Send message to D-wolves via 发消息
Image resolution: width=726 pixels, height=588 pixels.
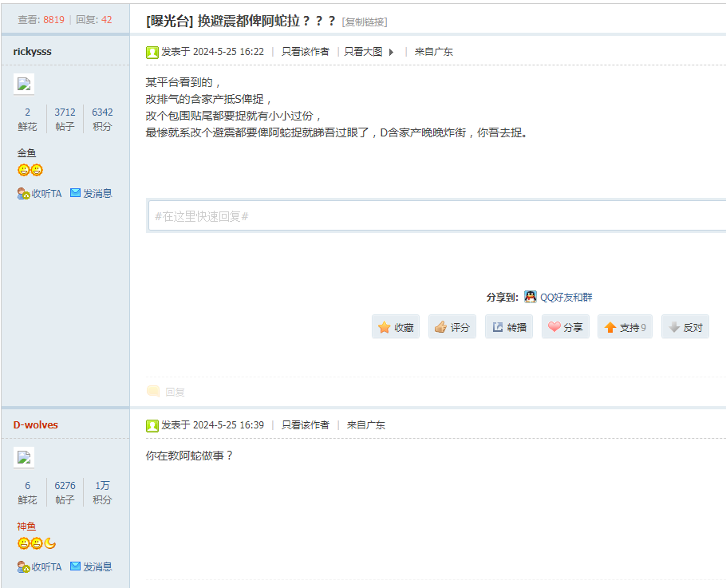(91, 566)
